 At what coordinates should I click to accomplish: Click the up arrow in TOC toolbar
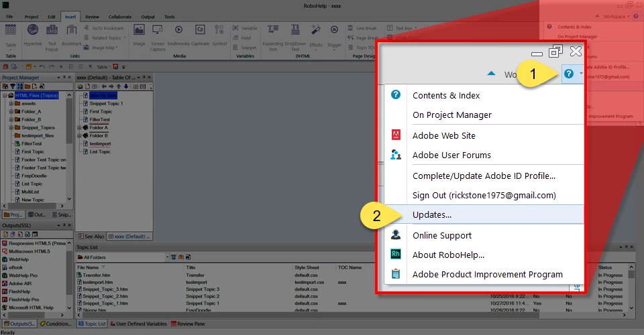tap(119, 86)
